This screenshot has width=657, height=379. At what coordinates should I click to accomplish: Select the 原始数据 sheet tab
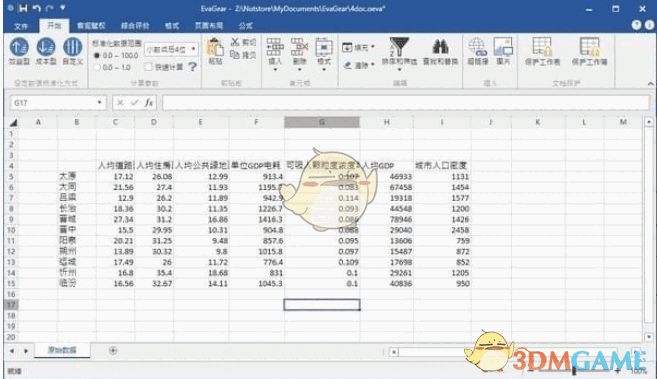tap(62, 351)
